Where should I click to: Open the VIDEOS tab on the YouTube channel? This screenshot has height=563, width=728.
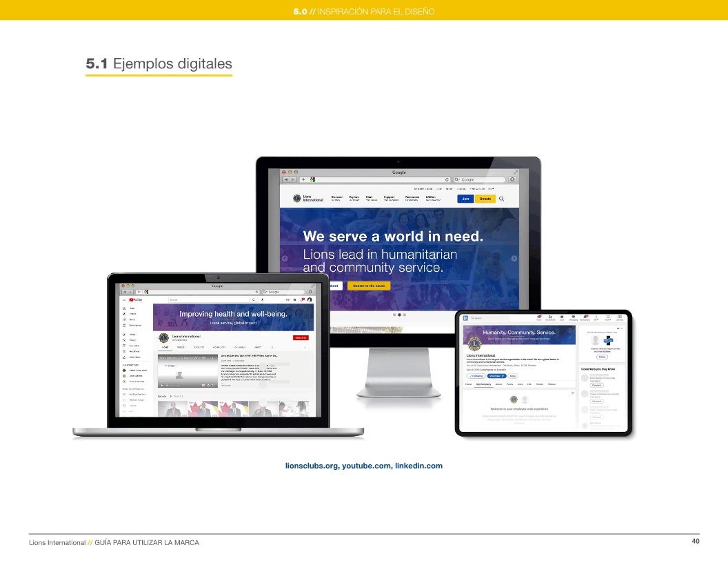[x=181, y=348]
